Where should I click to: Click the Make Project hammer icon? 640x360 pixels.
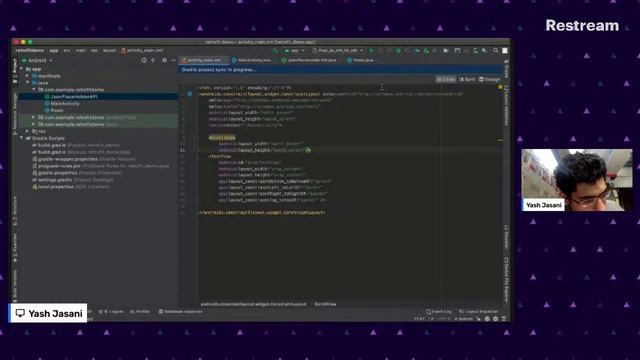pos(275,51)
